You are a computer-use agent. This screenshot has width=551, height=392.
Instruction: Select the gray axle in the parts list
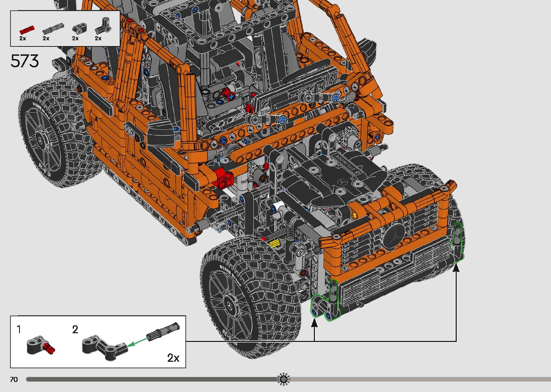[x=53, y=28]
